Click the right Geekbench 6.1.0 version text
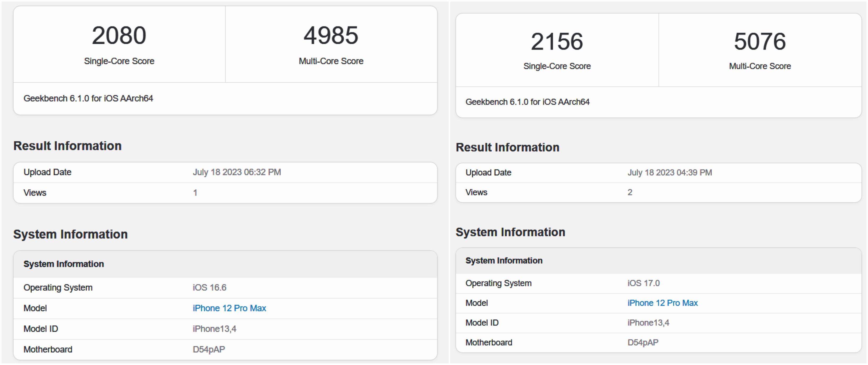The image size is (868, 365). pyautogui.click(x=527, y=102)
